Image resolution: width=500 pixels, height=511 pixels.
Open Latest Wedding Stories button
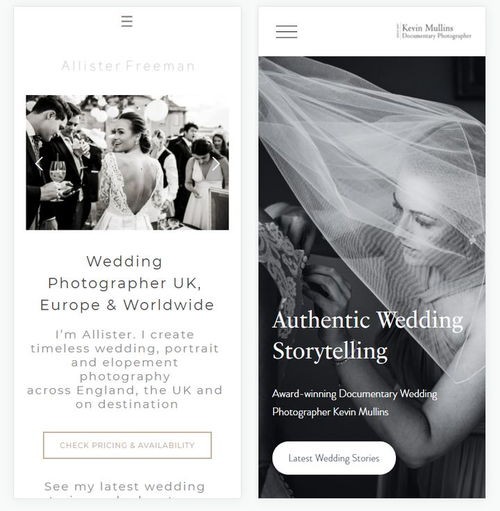(x=334, y=458)
